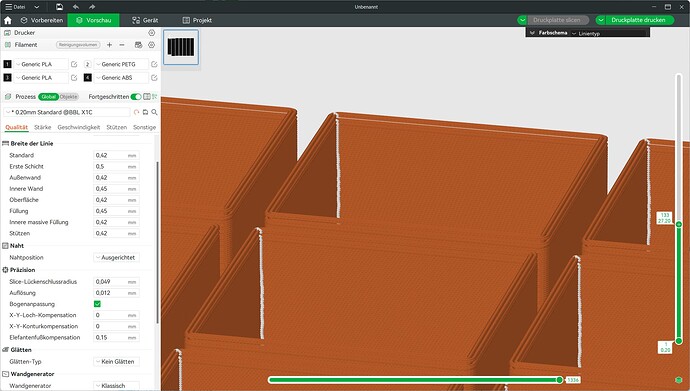Screen dimensions: 690x391
Task: Switch to the Vorbereiten tab
Action: point(42,20)
